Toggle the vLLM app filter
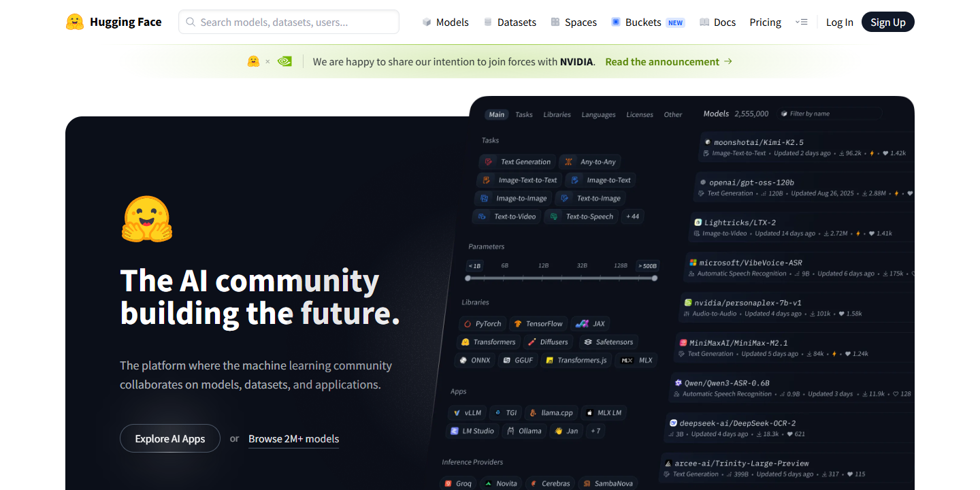 pyautogui.click(x=467, y=412)
